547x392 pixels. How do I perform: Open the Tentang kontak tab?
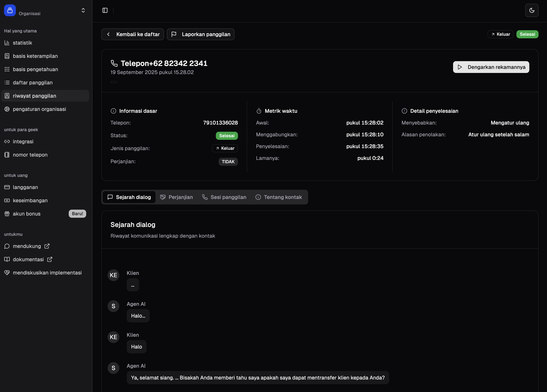tap(278, 197)
